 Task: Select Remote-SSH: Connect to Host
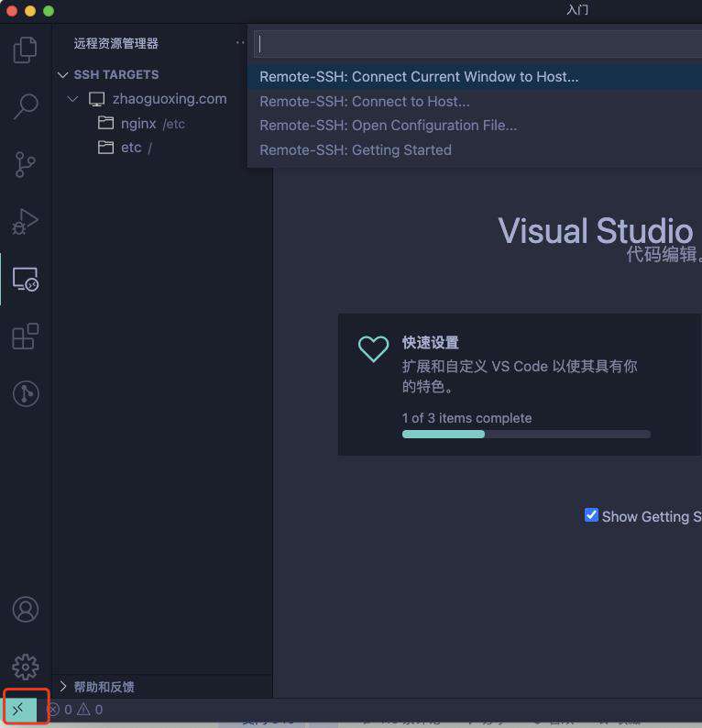click(474, 101)
